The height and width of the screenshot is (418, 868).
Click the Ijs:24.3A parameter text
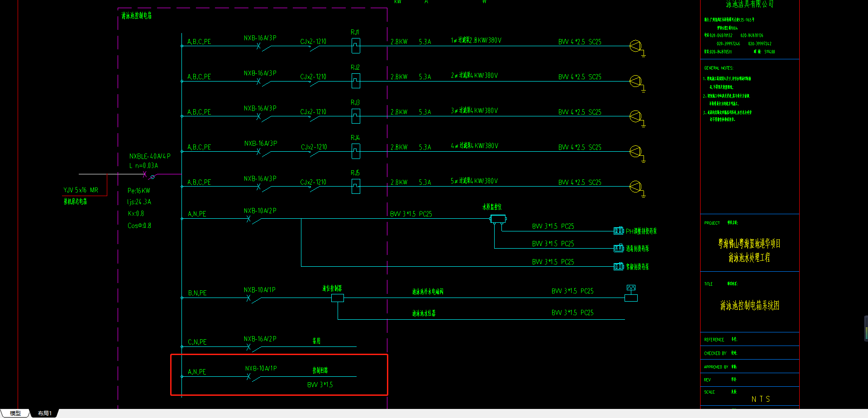tap(139, 202)
